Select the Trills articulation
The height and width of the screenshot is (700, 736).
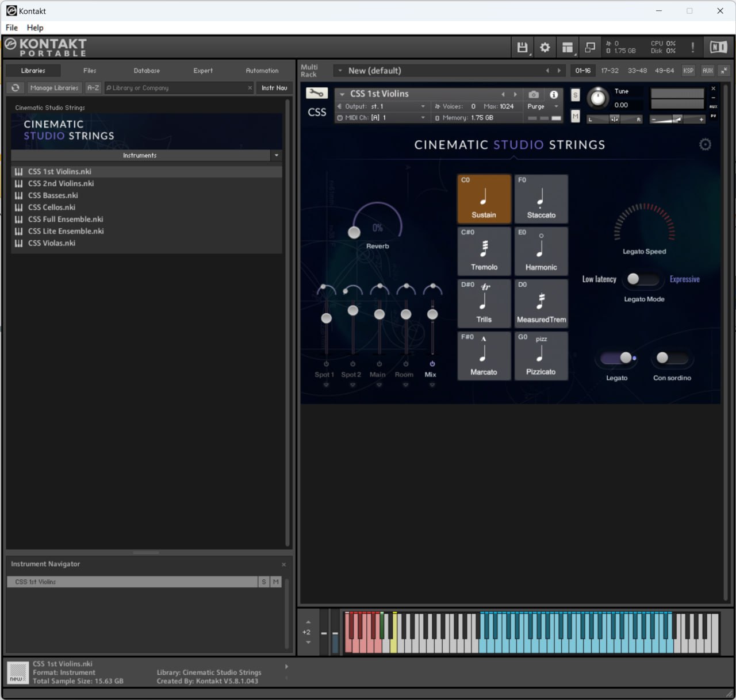[x=484, y=303]
